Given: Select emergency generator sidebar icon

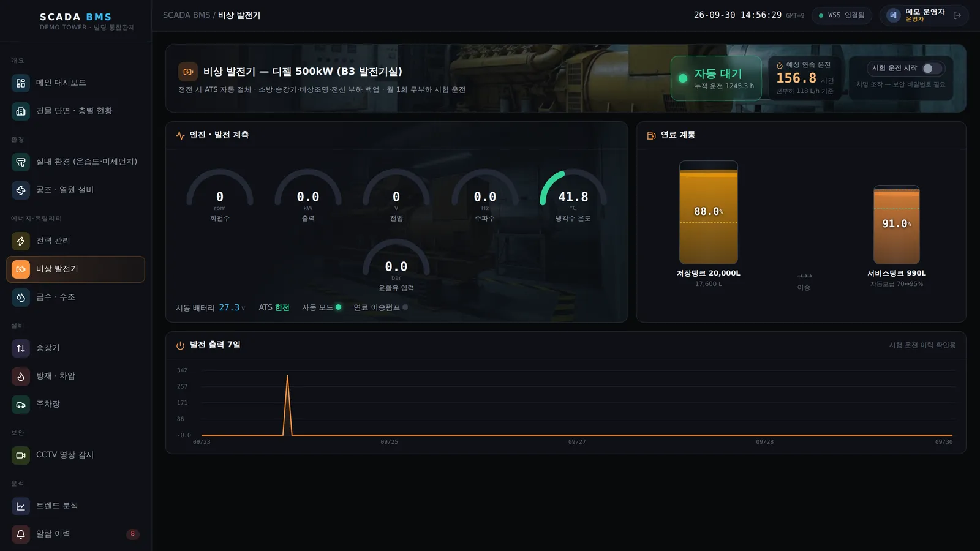Looking at the screenshot, I should (x=21, y=269).
